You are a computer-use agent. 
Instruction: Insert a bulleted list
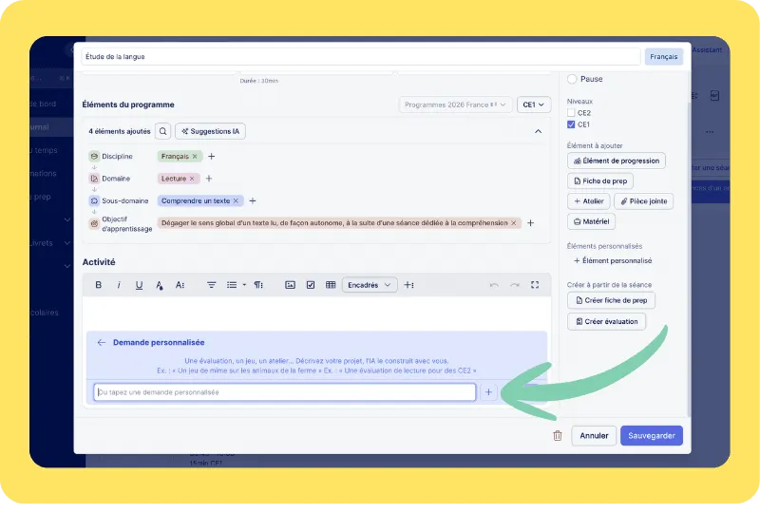[232, 285]
